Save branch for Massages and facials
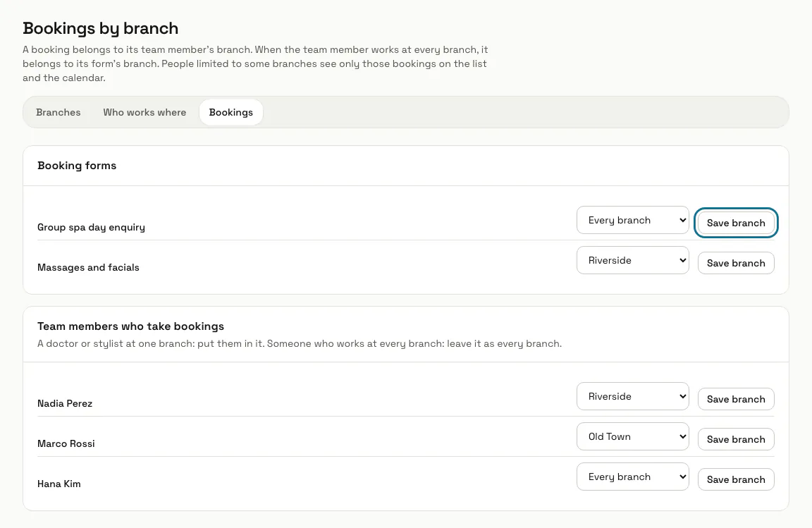Screen dimensions: 812x528 736,263
